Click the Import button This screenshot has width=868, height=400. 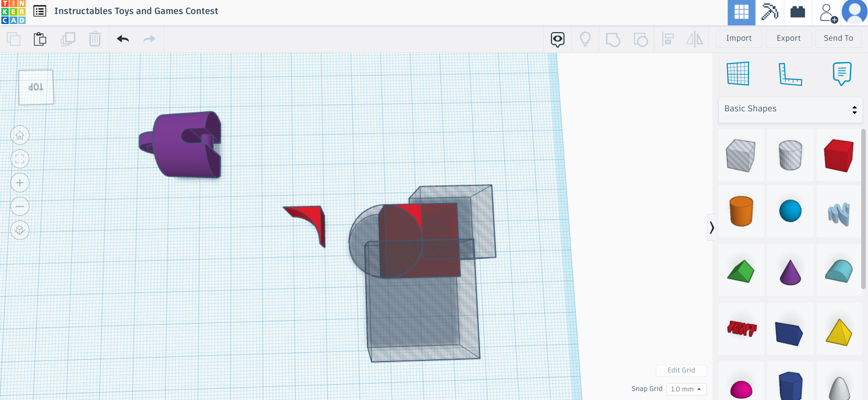[739, 38]
